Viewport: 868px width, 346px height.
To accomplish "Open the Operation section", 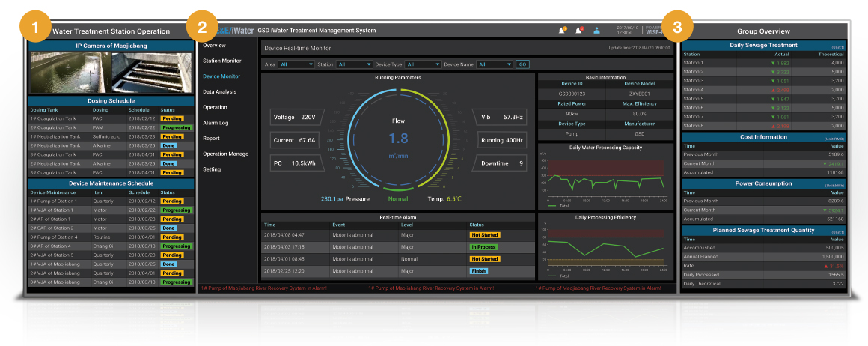I will click(215, 107).
